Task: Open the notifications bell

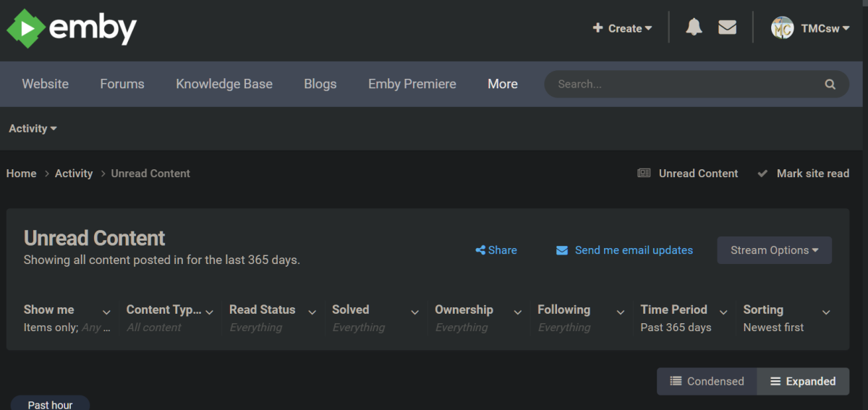Action: (694, 27)
